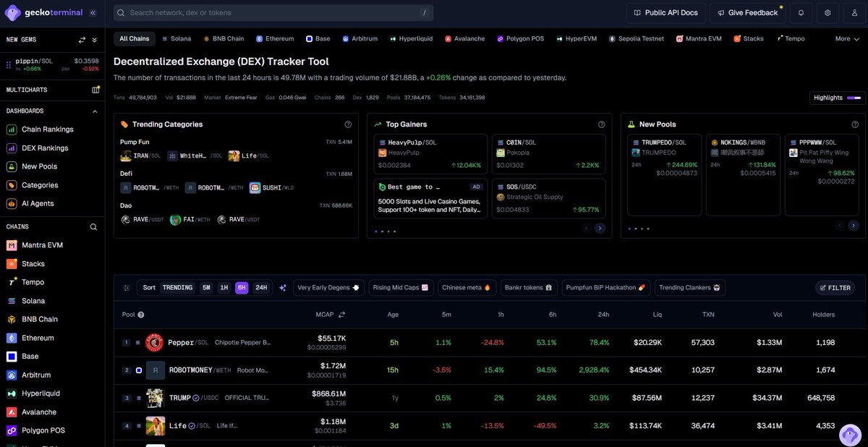Open the IRAN/SOL trending token
The image size is (868, 447).
(140, 156)
